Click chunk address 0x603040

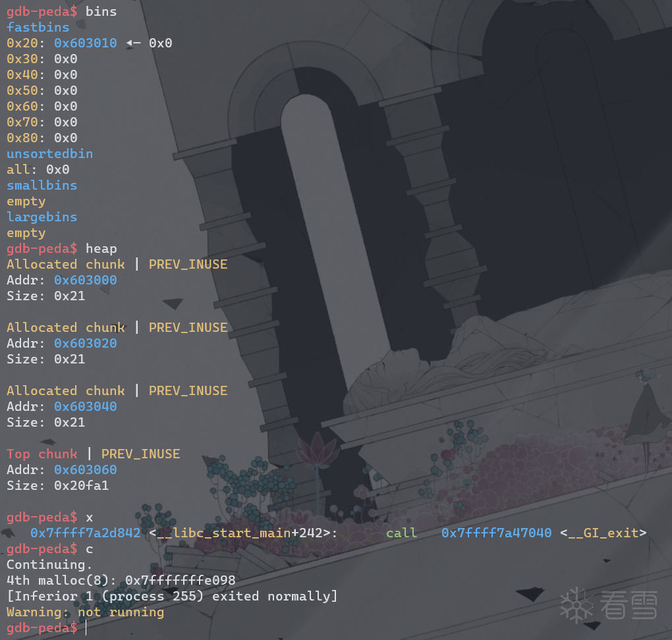point(85,406)
